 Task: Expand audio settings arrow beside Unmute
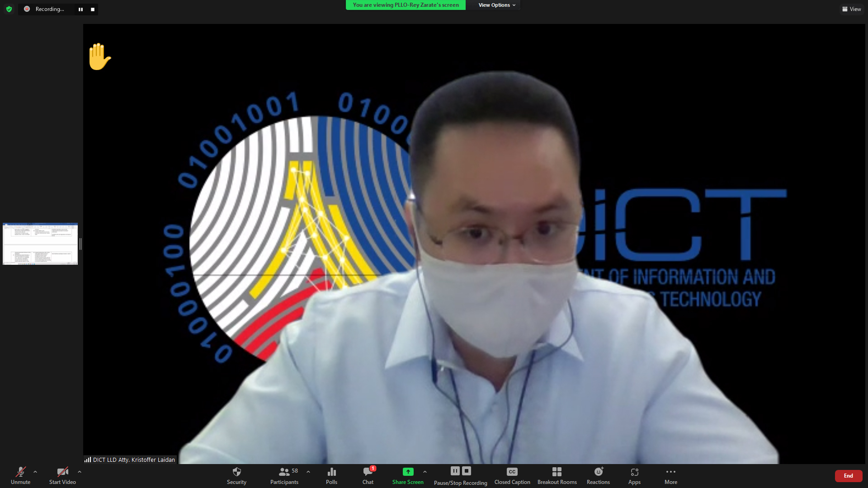(35, 472)
